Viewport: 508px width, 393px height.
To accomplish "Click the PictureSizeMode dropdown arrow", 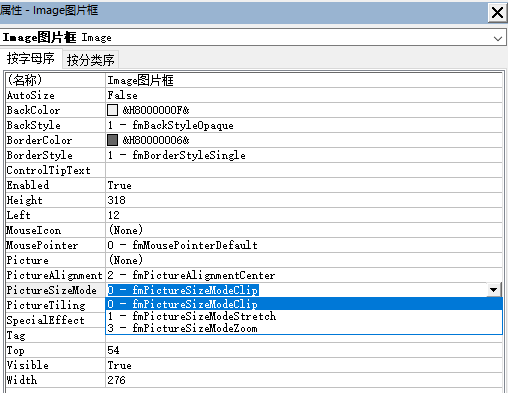I will coord(494,290).
